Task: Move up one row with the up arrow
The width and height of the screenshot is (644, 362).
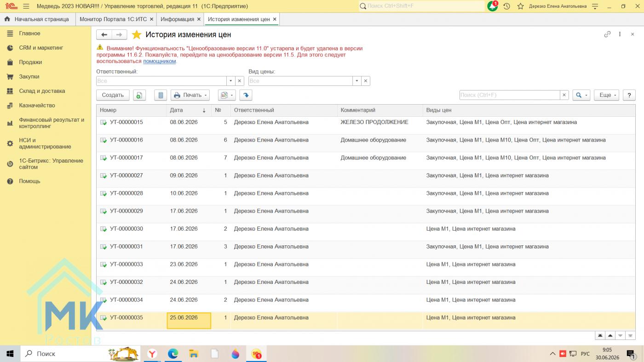Action: coord(610,336)
